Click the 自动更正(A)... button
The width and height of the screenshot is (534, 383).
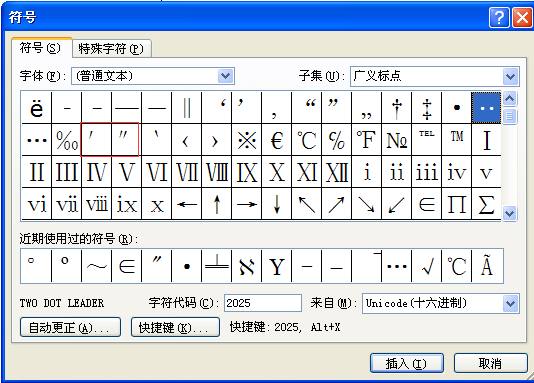pos(70,327)
